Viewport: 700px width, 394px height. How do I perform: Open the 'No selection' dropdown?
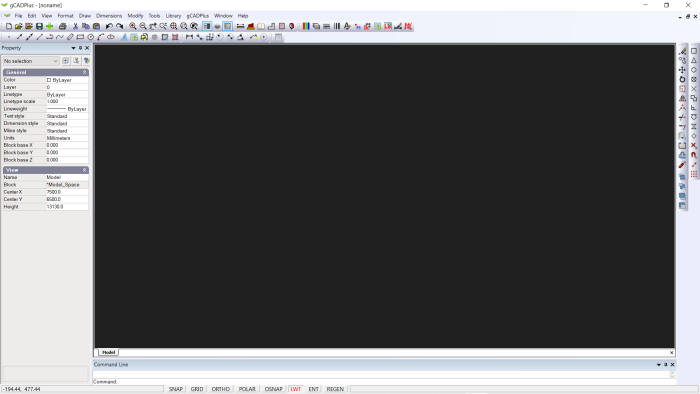[31, 61]
